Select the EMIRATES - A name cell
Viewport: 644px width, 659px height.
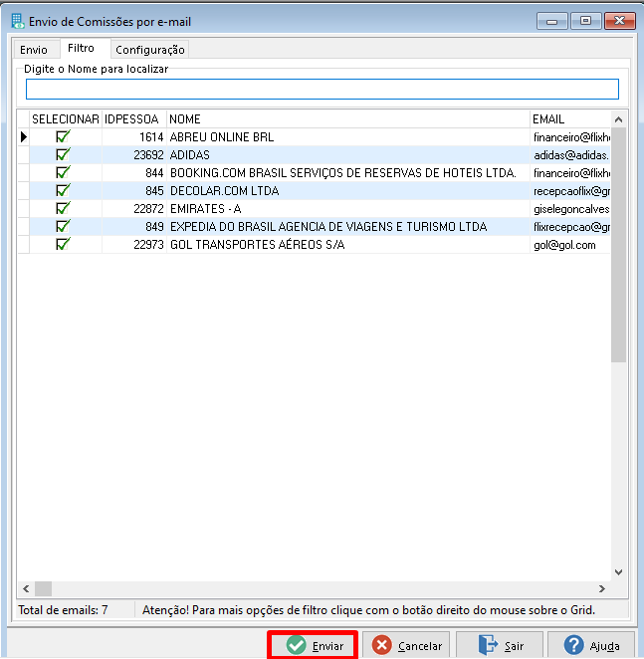click(x=348, y=209)
